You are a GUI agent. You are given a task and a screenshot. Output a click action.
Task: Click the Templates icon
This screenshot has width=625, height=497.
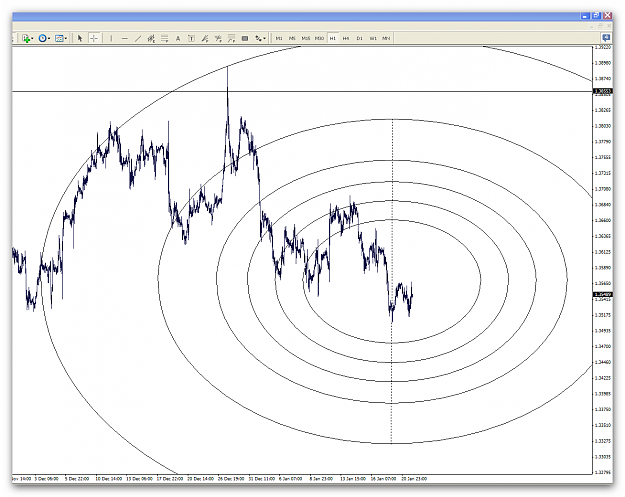coord(59,38)
